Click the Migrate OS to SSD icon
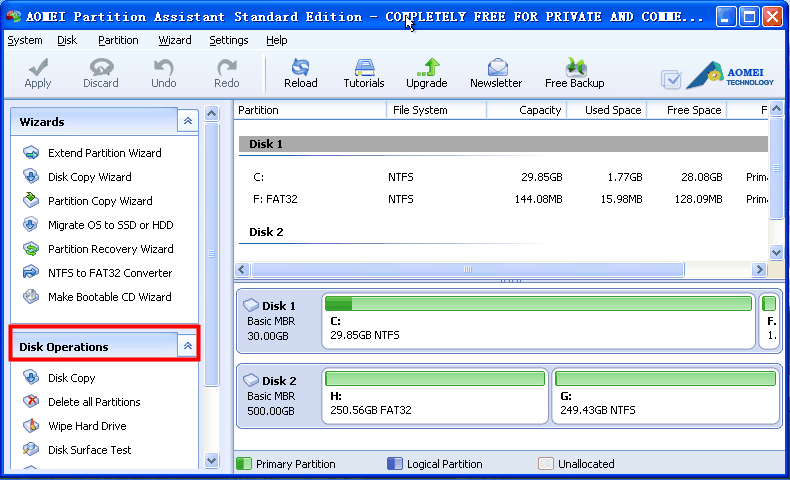 tap(31, 224)
